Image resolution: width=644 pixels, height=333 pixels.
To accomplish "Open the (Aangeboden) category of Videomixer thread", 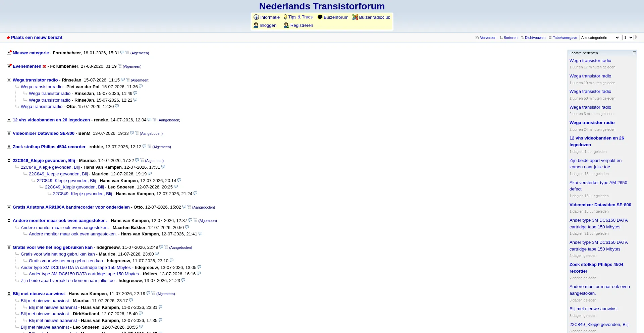I will (x=151, y=133).
